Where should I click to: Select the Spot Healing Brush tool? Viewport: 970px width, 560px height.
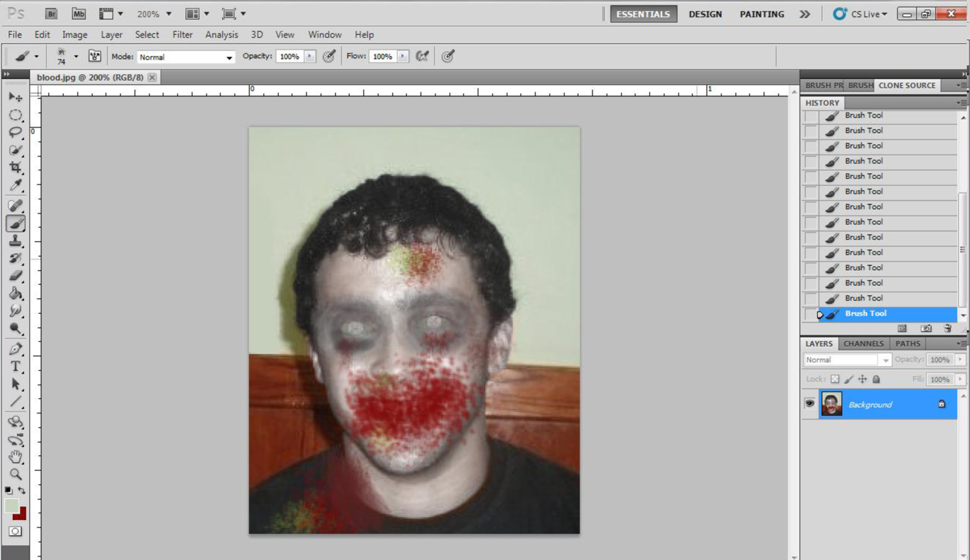(x=16, y=206)
